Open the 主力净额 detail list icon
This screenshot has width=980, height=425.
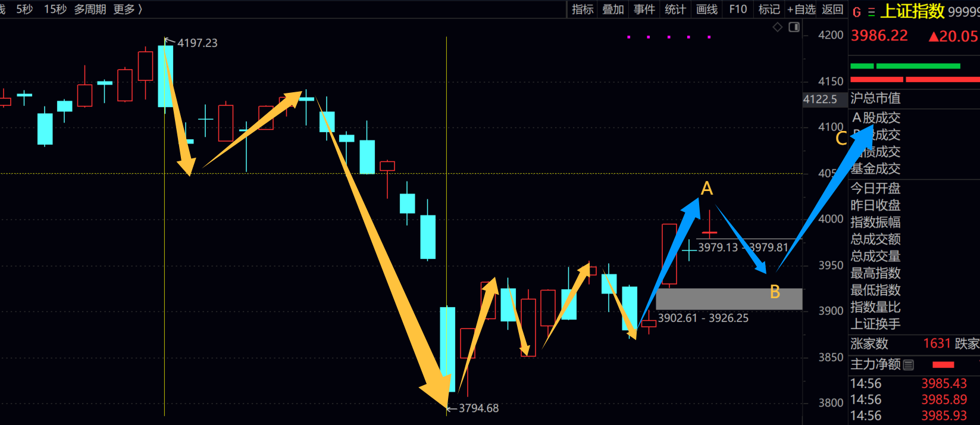point(909,365)
